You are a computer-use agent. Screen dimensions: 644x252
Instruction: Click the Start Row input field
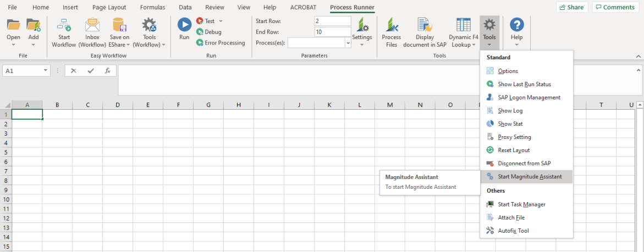(333, 21)
